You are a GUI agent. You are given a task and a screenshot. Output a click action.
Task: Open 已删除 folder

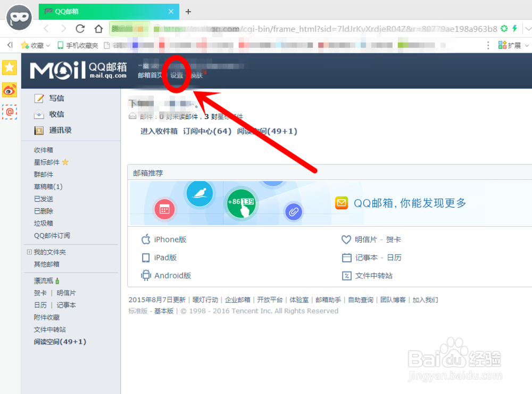(44, 211)
